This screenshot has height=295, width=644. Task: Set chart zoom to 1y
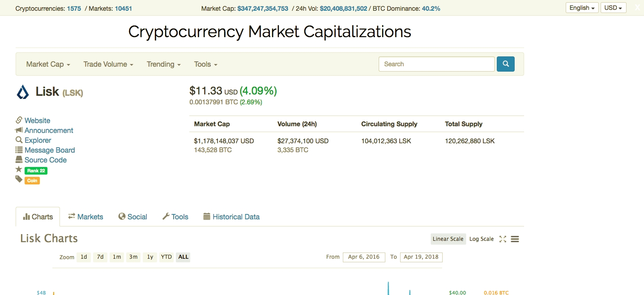(150, 257)
